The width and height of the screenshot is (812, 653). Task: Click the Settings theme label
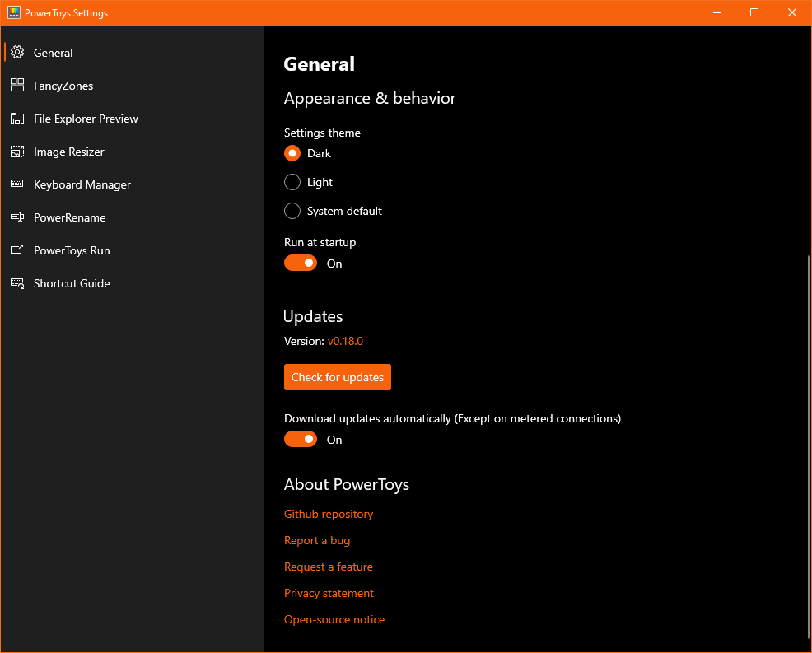click(322, 133)
